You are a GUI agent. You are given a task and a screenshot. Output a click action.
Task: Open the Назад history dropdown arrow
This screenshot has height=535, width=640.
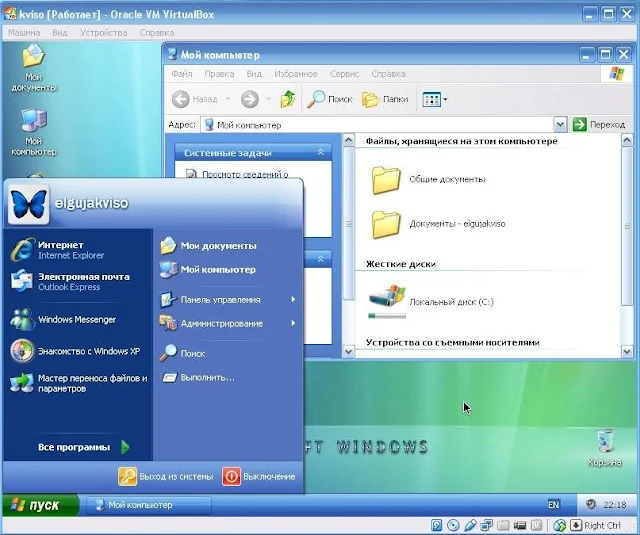(x=228, y=99)
